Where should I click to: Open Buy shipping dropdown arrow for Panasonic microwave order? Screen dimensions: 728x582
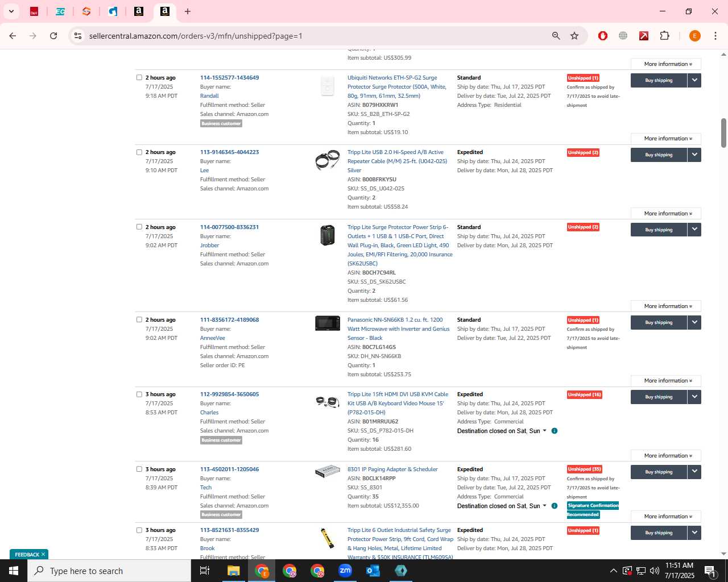[694, 322]
